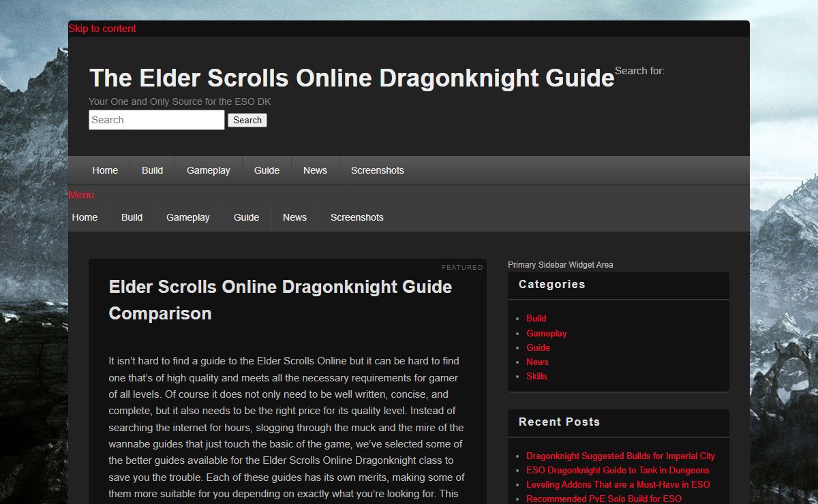This screenshot has height=504, width=818.
Task: Focus the Search input field
Action: [x=157, y=120]
